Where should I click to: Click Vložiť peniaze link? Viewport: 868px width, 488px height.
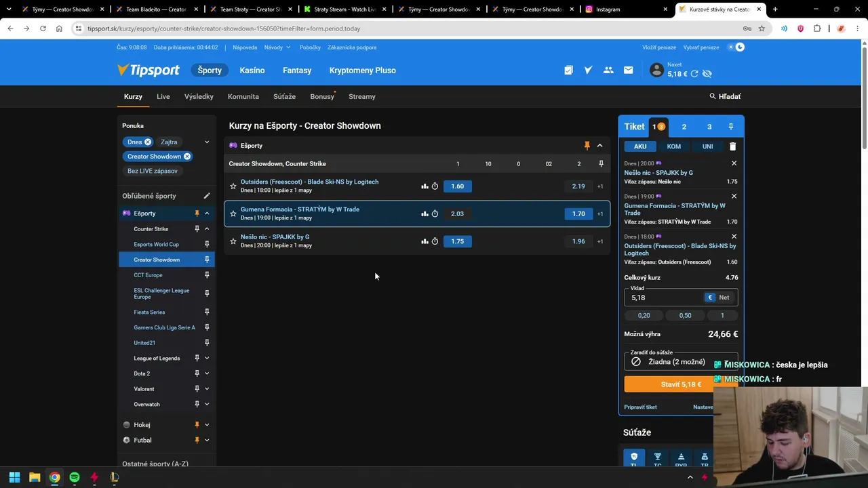click(659, 47)
